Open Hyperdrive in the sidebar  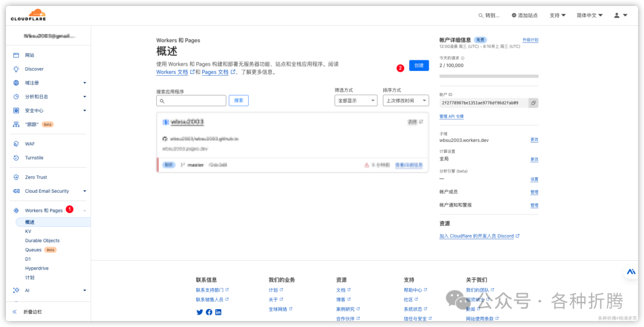37,269
